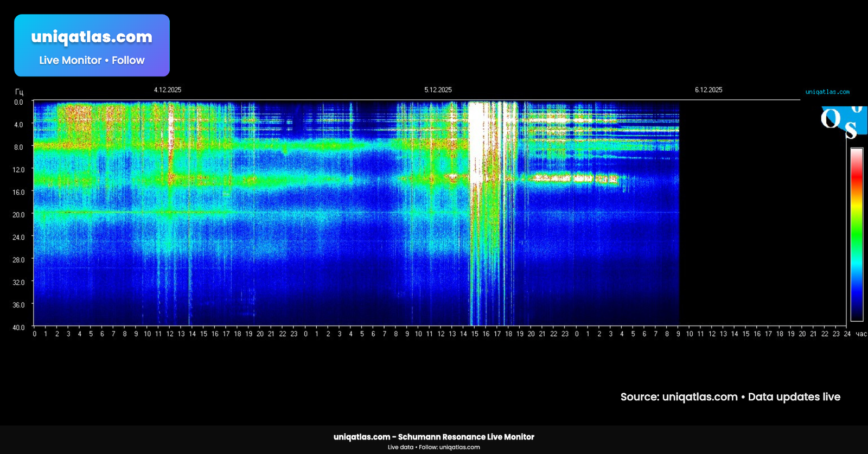This screenshot has height=454, width=868.
Task: Click the 32.0 frequency axis label
Action: (x=18, y=283)
